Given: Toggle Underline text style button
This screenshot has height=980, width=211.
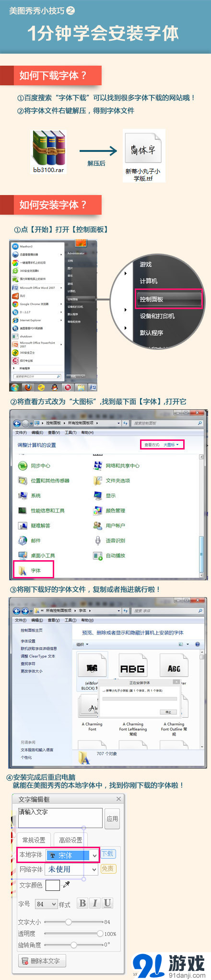Looking at the screenshot, I should click(x=107, y=903).
